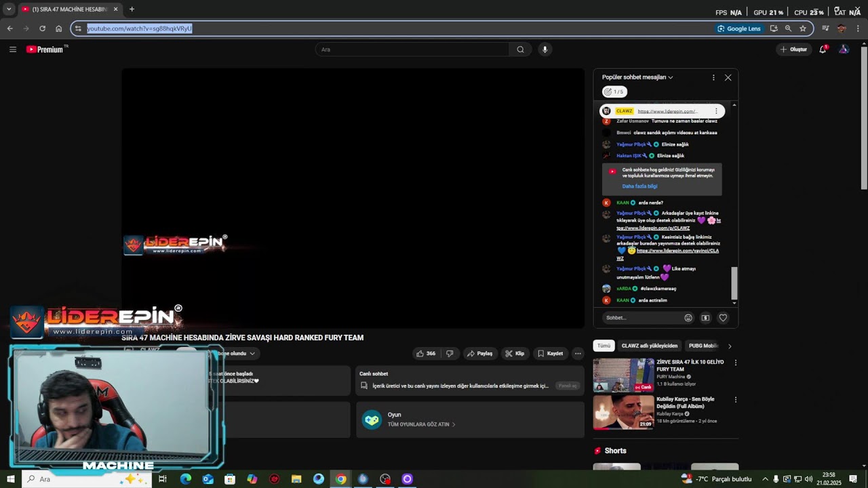Viewport: 868px width, 488px height.
Task: Open YouTube account avatar menu
Action: (x=844, y=49)
